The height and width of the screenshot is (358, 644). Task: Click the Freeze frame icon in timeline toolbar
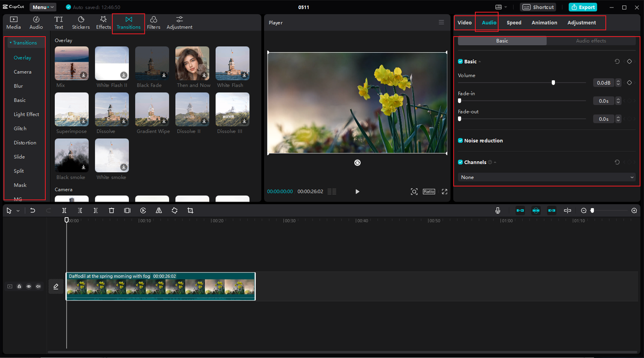(x=127, y=211)
